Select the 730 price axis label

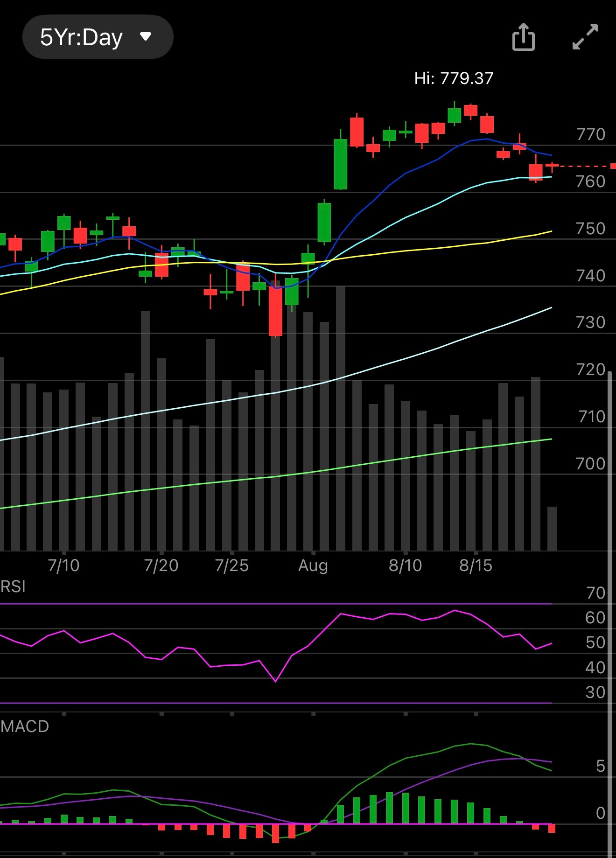pyautogui.click(x=591, y=322)
